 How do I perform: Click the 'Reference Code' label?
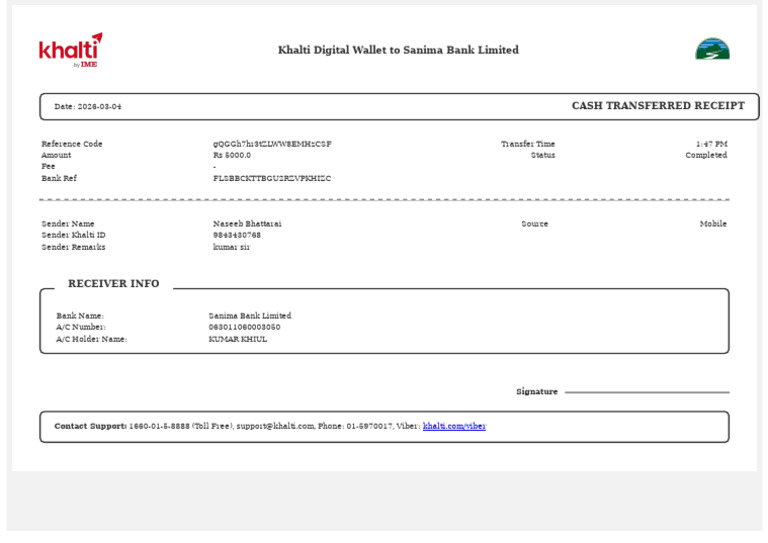[x=72, y=144]
